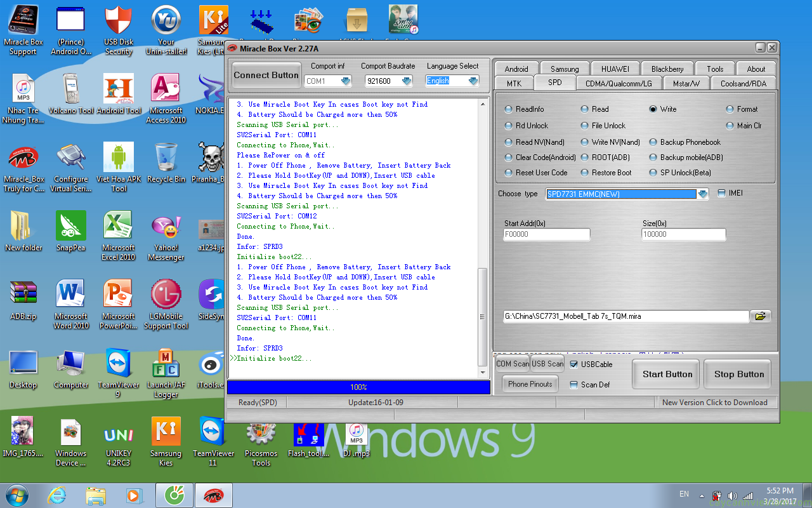Switch to the Android tab
Image resolution: width=812 pixels, height=508 pixels.
click(x=516, y=69)
